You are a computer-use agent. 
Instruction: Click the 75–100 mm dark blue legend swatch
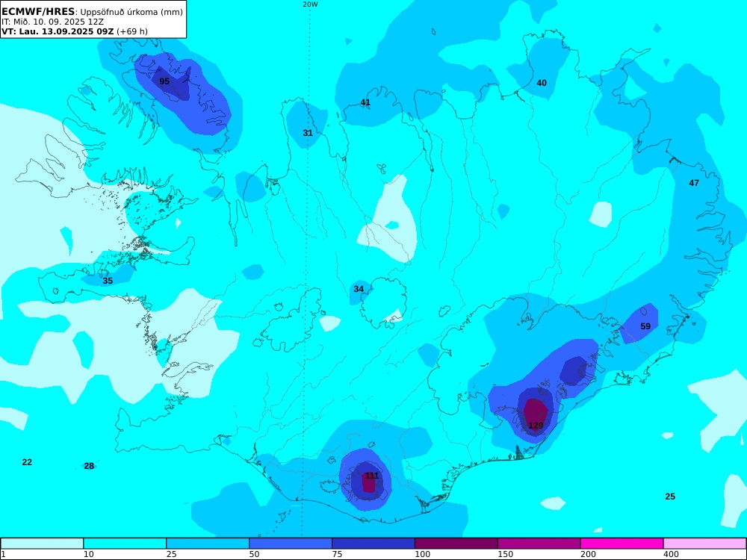coord(373,544)
